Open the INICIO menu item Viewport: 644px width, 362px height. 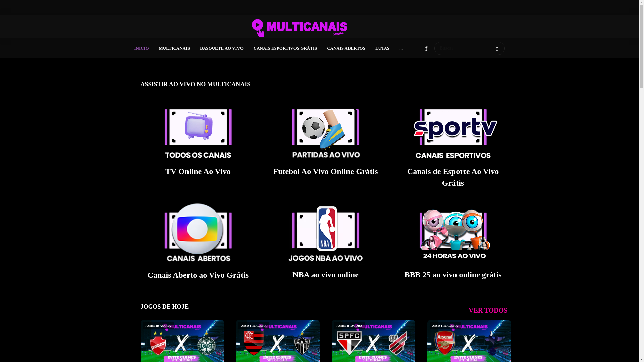click(141, 48)
